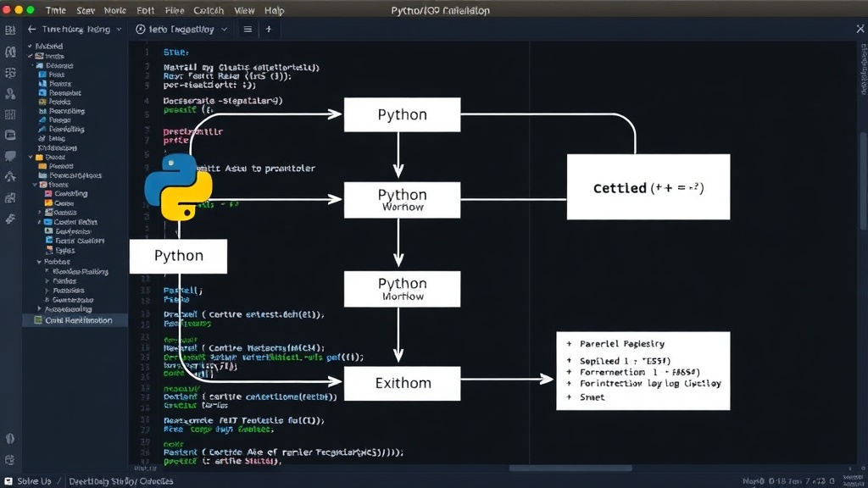The width and height of the screenshot is (868, 488).
Task: Click the right-side status bar info text
Action: [x=789, y=481]
